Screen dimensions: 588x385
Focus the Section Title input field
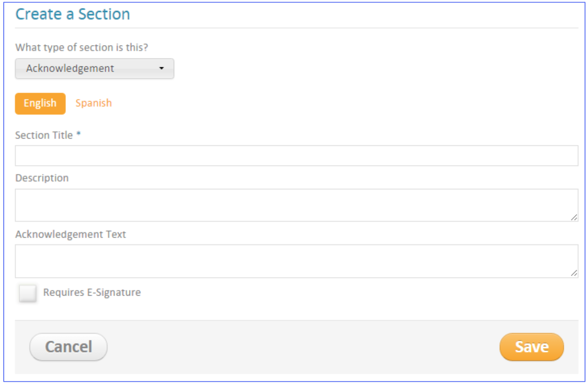coord(297,156)
